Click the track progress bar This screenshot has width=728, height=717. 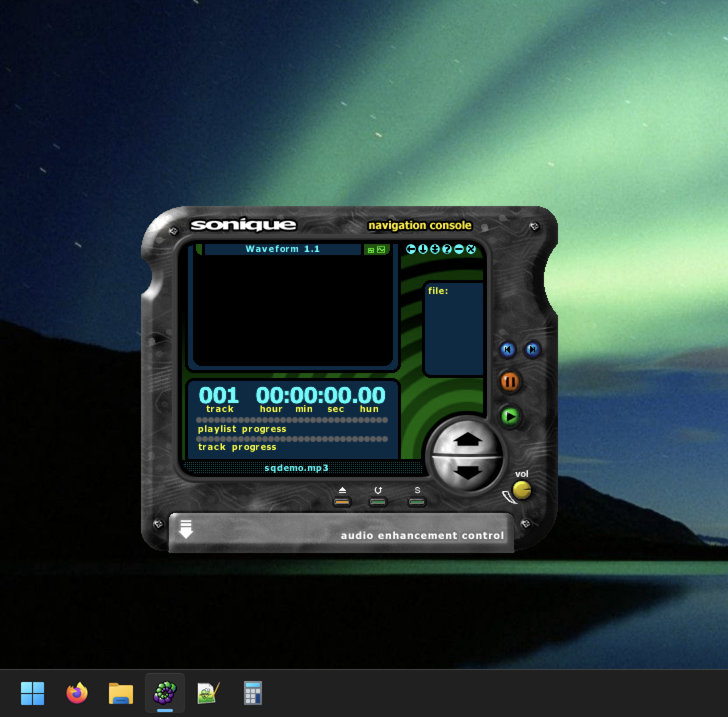pyautogui.click(x=292, y=439)
